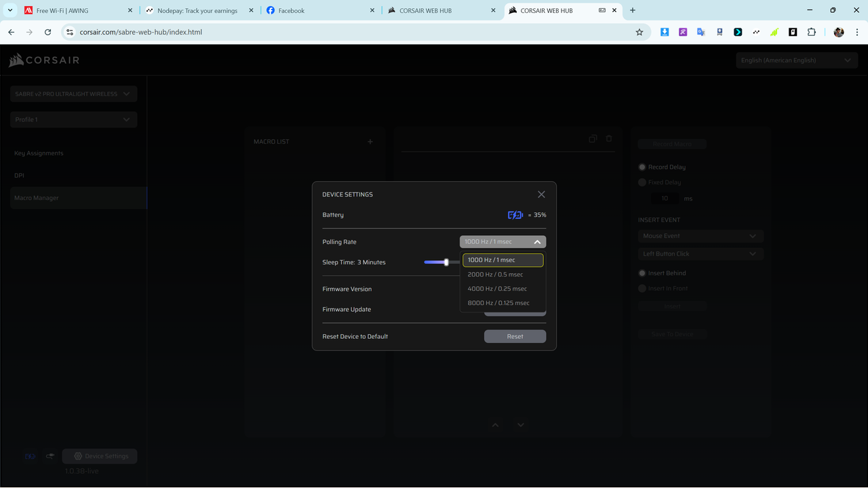868x488 pixels.
Task: Open the DPI section
Action: 19,176
